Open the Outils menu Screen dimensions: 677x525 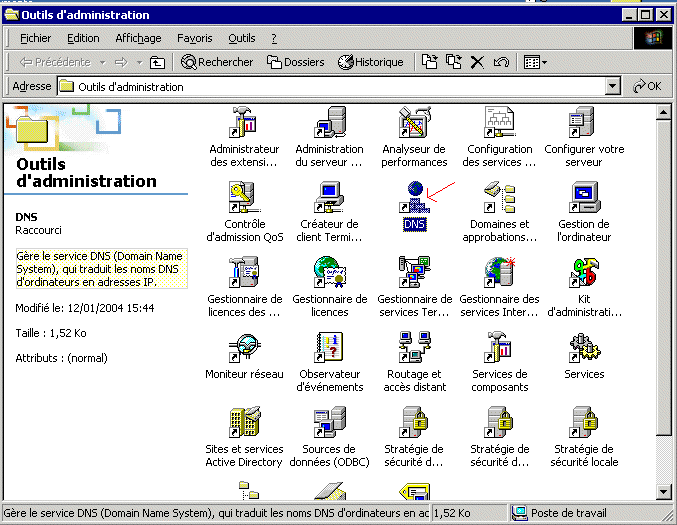click(242, 38)
